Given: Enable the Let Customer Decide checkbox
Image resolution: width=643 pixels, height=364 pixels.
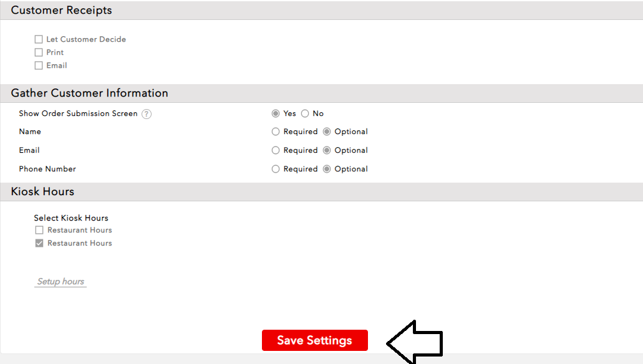Looking at the screenshot, I should click(39, 39).
